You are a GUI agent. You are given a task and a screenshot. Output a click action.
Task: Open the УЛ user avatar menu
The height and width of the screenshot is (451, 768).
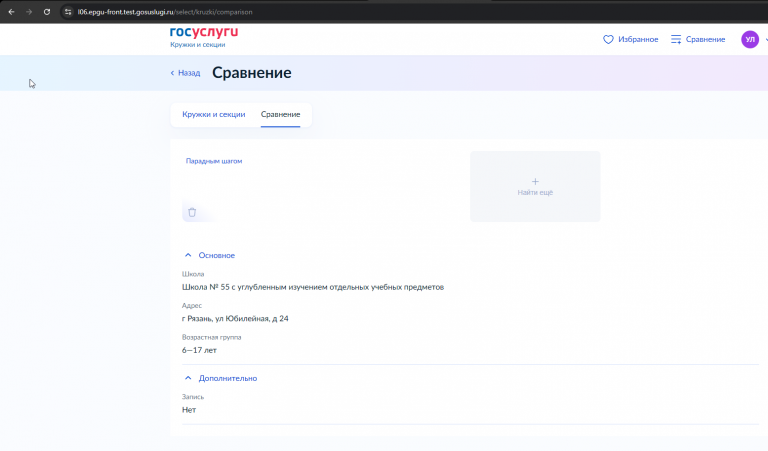coord(750,39)
